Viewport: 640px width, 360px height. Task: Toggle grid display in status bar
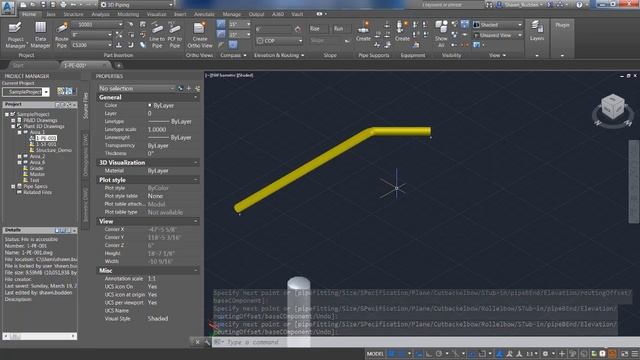(392, 353)
